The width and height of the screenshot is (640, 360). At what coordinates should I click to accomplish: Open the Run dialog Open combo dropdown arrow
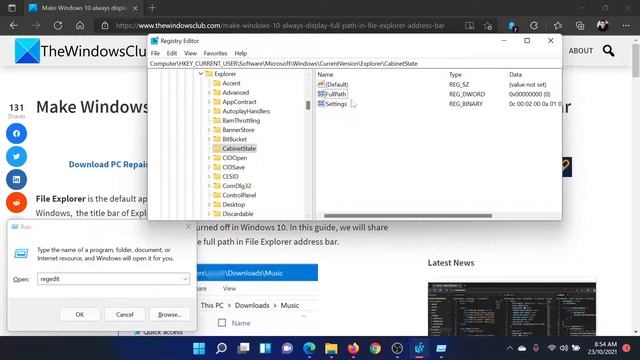click(185, 279)
